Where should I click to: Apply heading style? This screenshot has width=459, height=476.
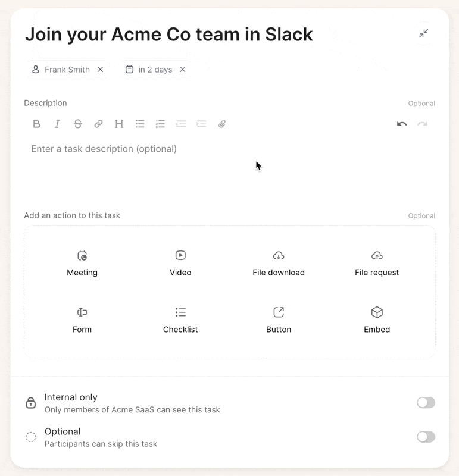119,124
